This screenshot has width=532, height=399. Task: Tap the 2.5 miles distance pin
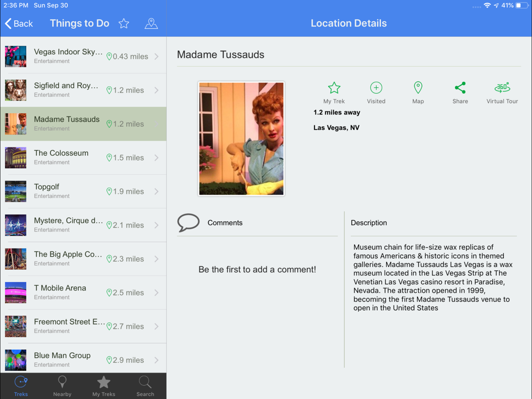click(109, 293)
